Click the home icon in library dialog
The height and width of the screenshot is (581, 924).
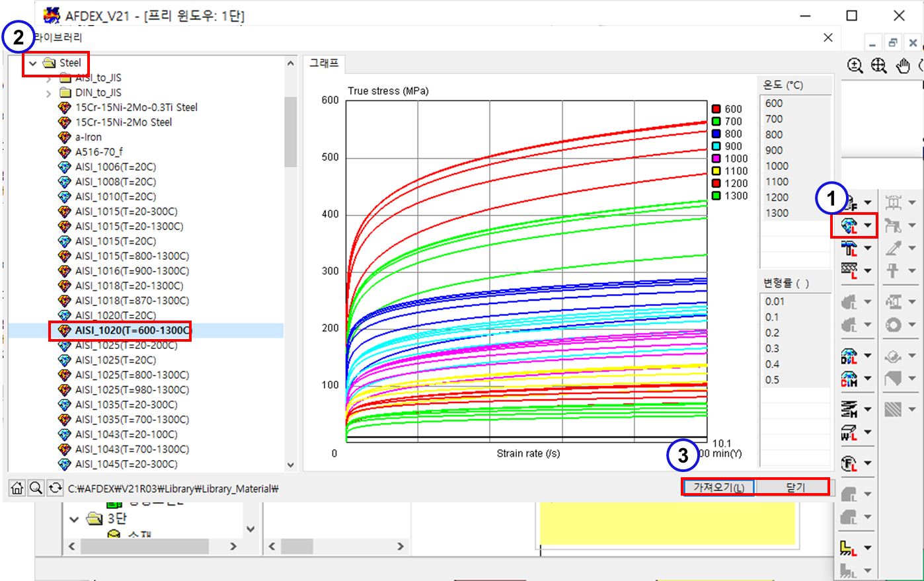pos(17,488)
